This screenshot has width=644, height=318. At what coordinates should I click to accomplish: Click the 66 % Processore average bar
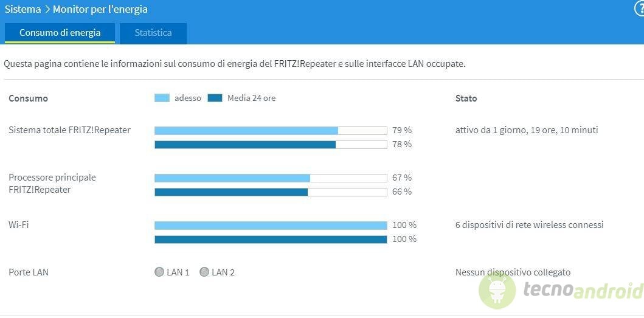pos(271,192)
